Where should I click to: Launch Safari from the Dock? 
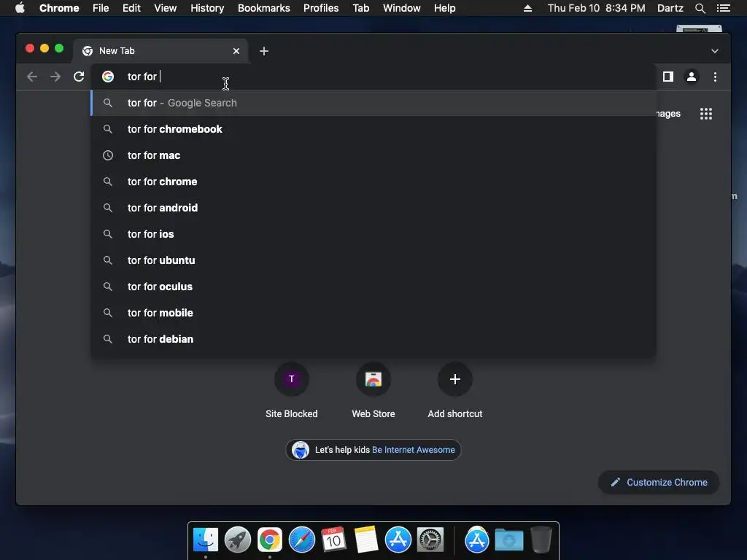pyautogui.click(x=302, y=540)
